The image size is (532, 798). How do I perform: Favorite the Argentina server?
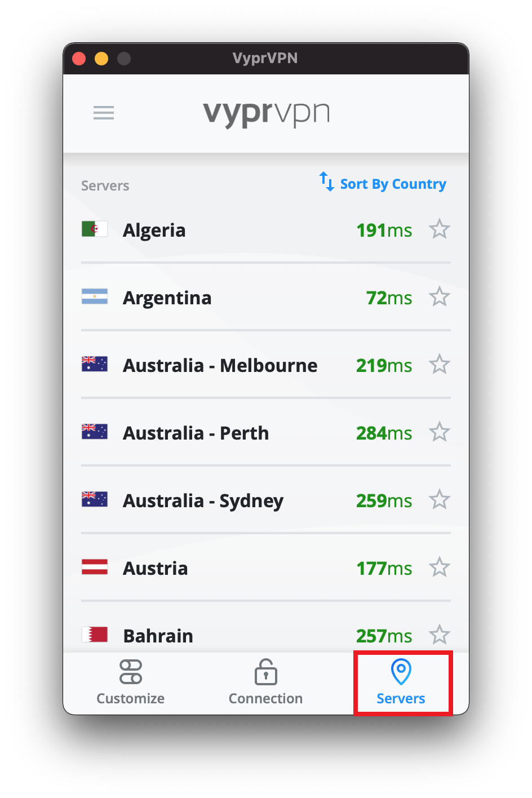(440, 296)
